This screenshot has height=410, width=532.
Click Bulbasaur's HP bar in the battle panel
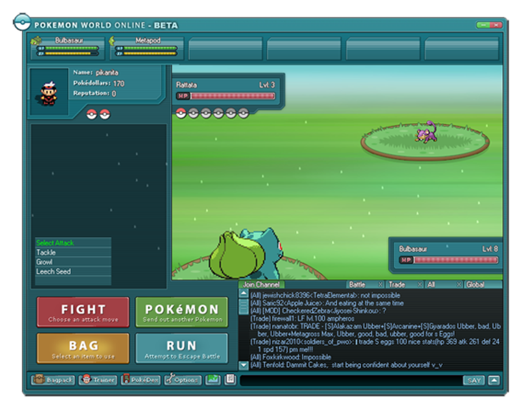click(449, 260)
